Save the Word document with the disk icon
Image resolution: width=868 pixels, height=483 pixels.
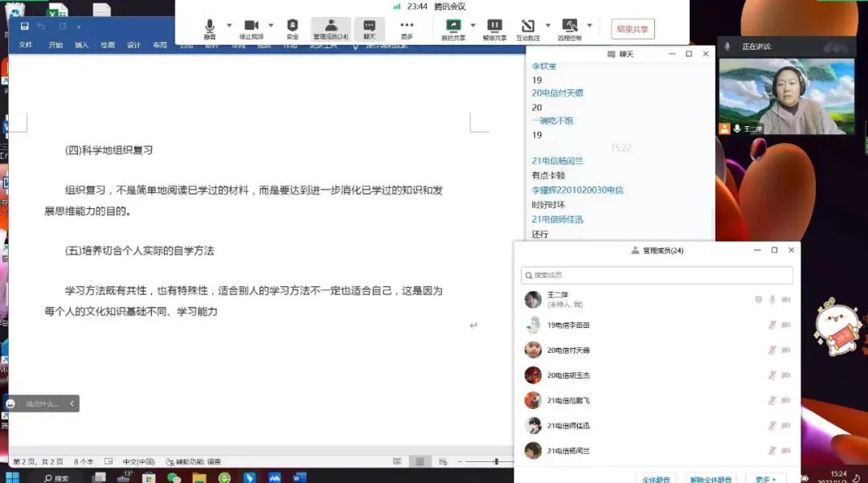(x=24, y=26)
